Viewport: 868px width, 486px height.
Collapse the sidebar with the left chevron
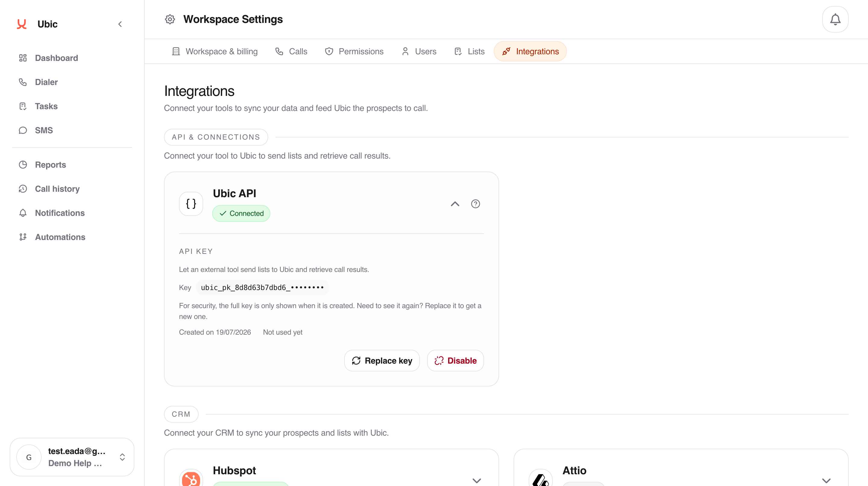tap(120, 24)
